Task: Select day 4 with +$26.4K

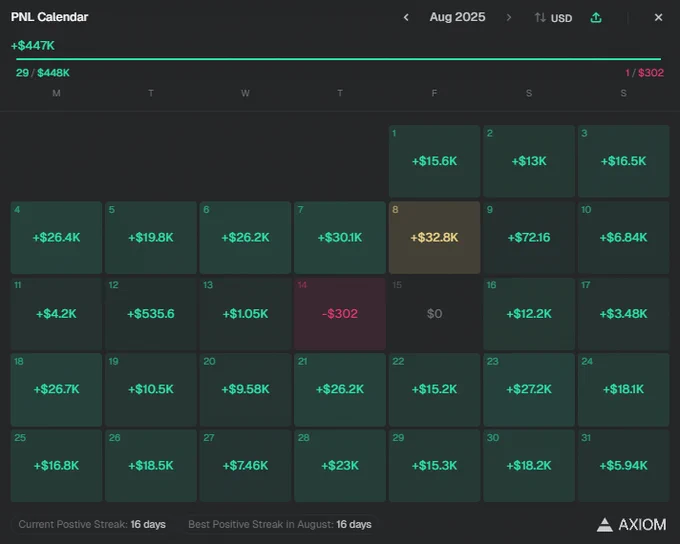Action: 56,237
